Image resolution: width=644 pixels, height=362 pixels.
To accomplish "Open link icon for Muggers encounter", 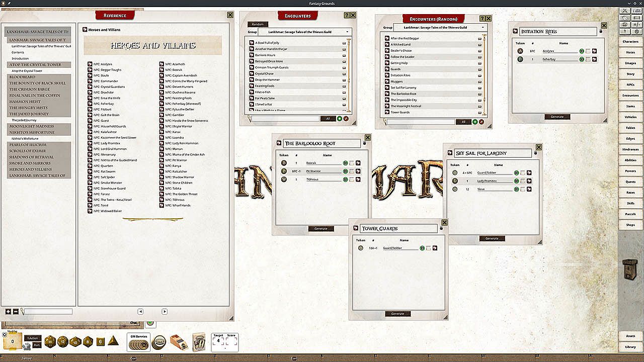I will point(387,81).
